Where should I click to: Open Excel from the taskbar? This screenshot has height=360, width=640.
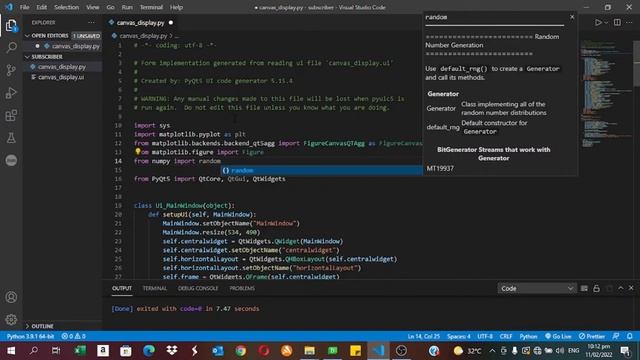pos(80,351)
